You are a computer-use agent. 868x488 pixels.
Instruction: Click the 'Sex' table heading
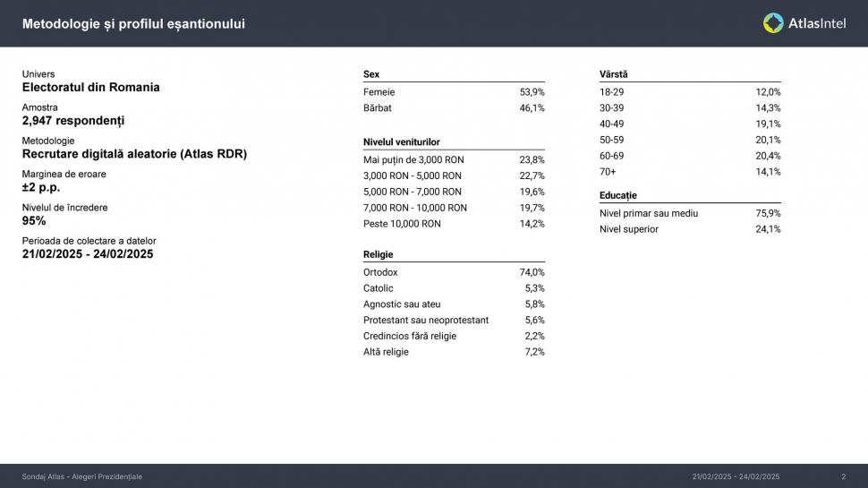tap(371, 74)
